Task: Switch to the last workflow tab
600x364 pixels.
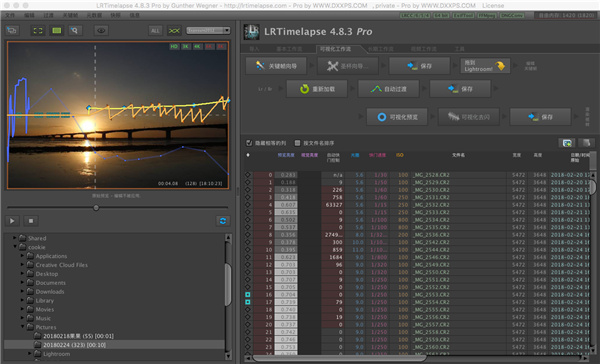Action: [x=460, y=49]
